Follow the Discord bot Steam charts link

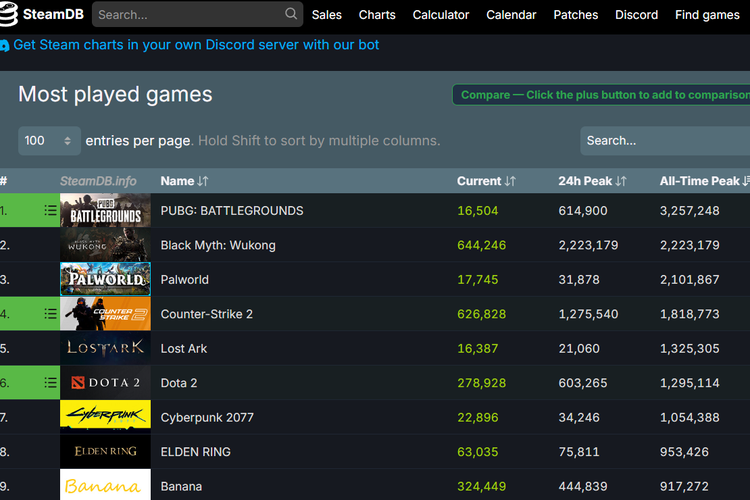point(196,45)
